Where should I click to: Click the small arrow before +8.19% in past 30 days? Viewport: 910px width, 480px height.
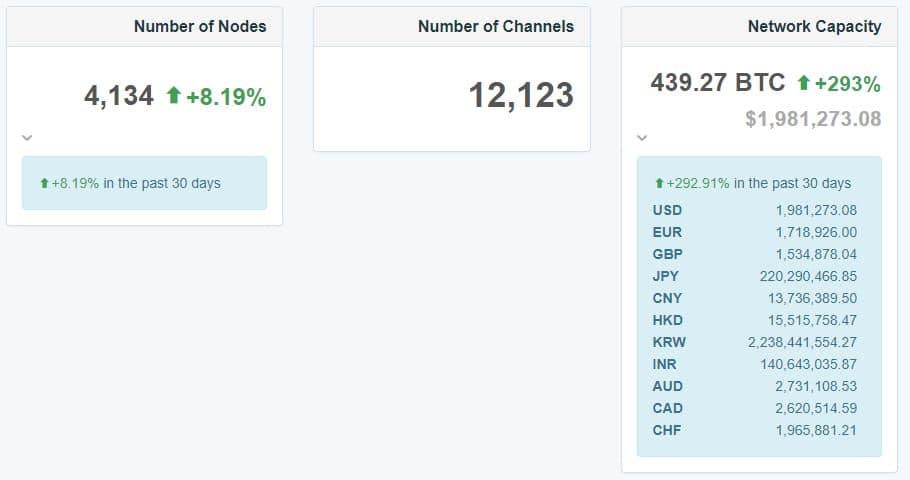(44, 184)
